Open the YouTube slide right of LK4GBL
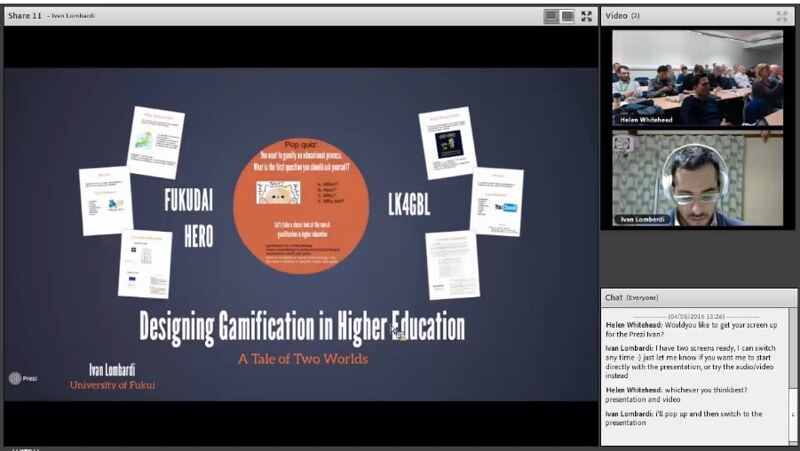This screenshot has height=451, width=800. (496, 201)
